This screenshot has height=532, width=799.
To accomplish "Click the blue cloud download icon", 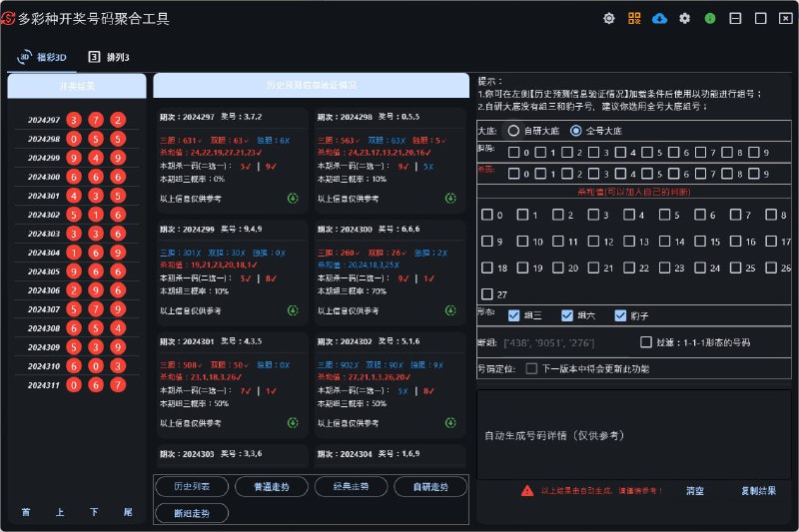I will pos(659,18).
